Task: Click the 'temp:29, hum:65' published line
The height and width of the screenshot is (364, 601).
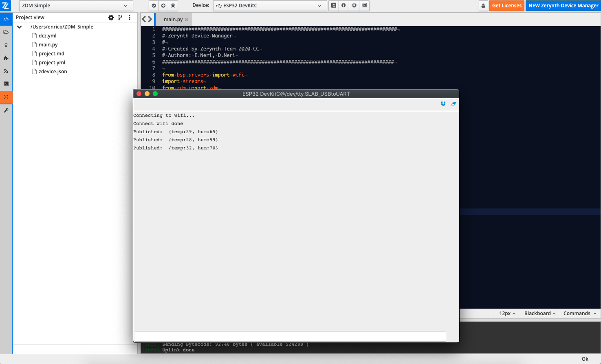Action: tap(176, 132)
